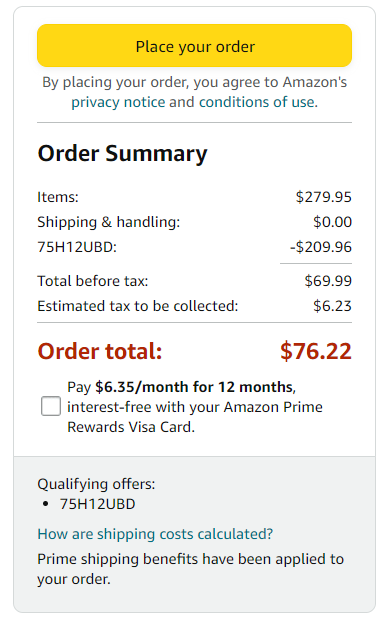Click the Prime shipping benefits notice text
The image size is (387, 620).
(190, 569)
